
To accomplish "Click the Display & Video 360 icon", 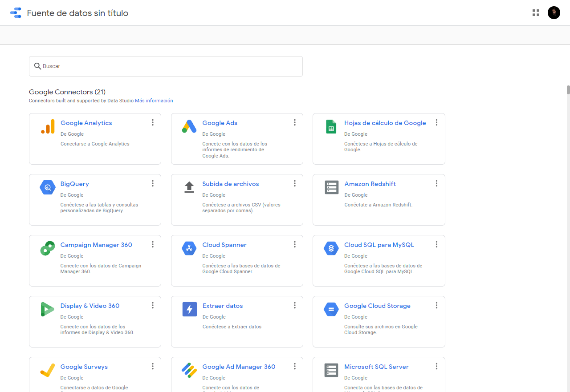I will click(x=47, y=309).
